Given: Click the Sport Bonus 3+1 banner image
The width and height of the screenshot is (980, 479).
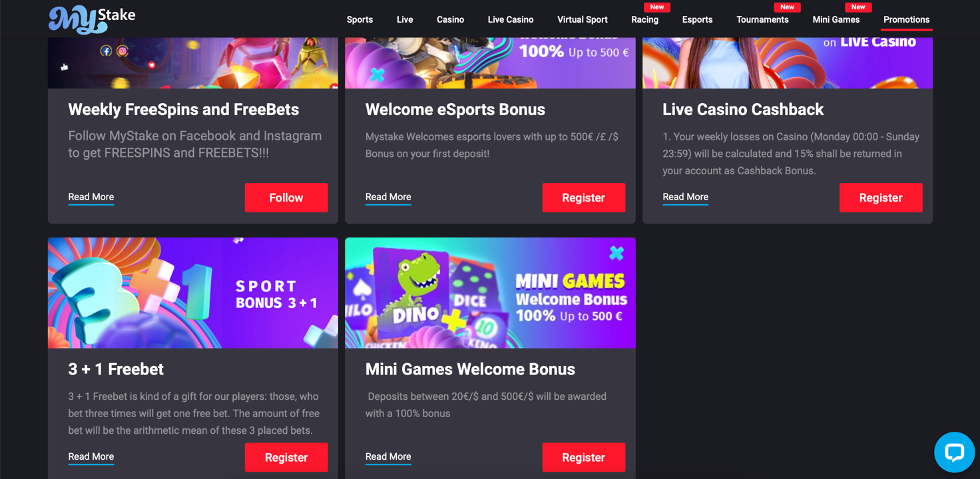Looking at the screenshot, I should click(193, 293).
